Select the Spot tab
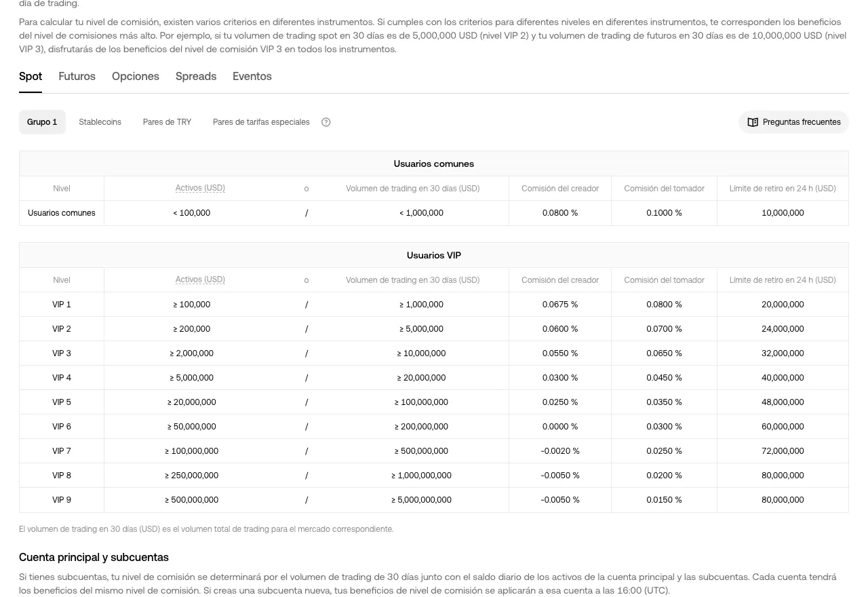The height and width of the screenshot is (597, 868). (31, 77)
